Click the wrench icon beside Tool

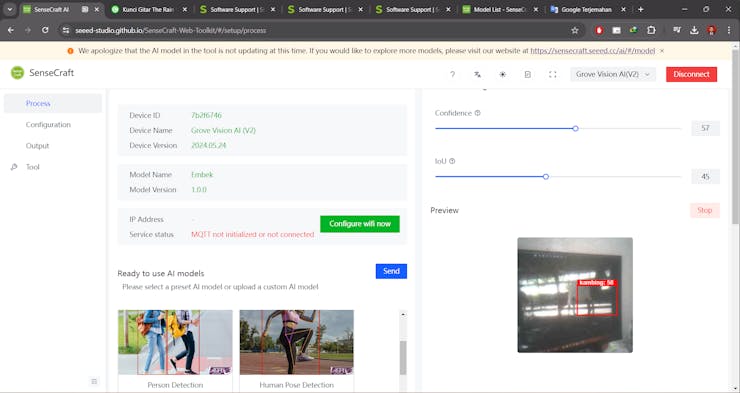(x=14, y=167)
